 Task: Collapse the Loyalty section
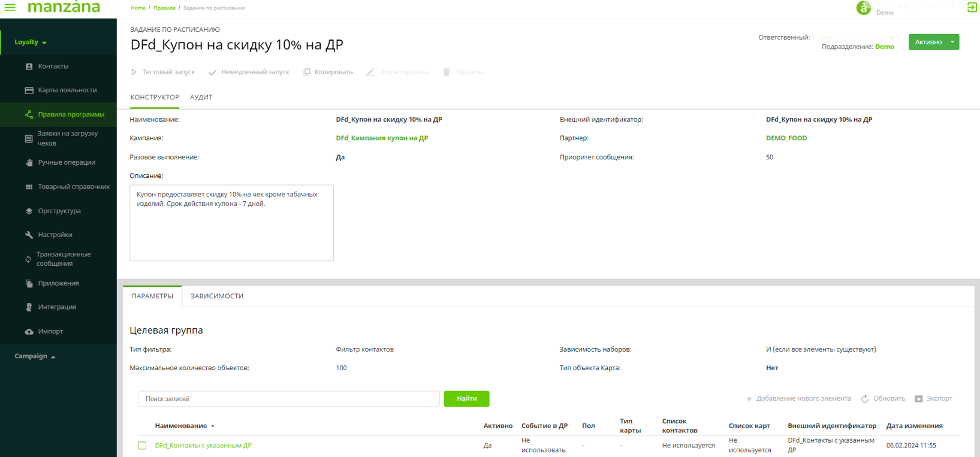31,43
